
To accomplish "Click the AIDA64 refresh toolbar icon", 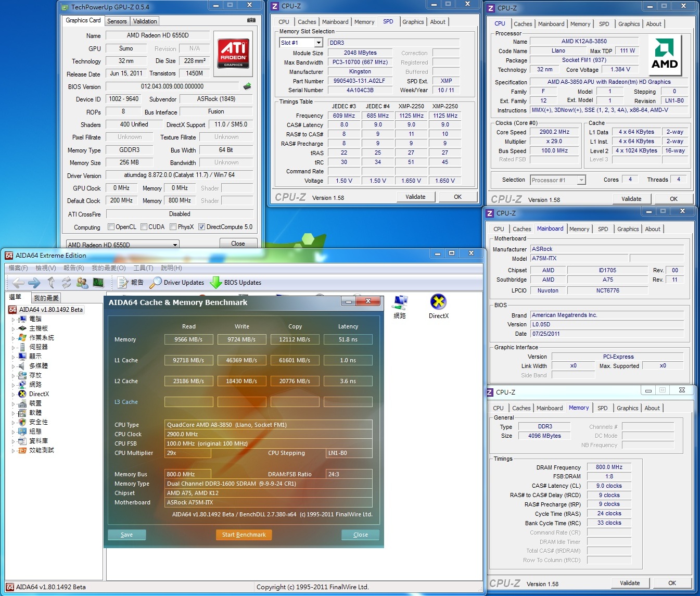I will point(66,283).
